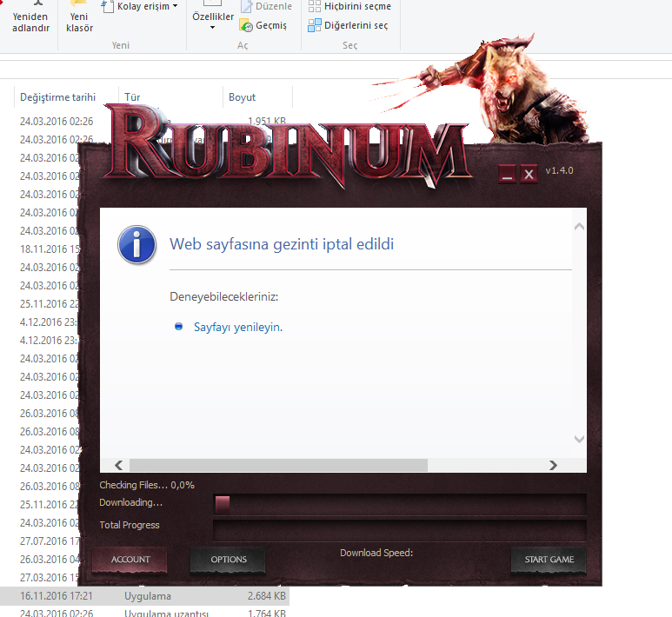This screenshot has width=672, height=617.
Task: Sort by 'Değiştirme tarihi' column header
Action: pyautogui.click(x=58, y=97)
